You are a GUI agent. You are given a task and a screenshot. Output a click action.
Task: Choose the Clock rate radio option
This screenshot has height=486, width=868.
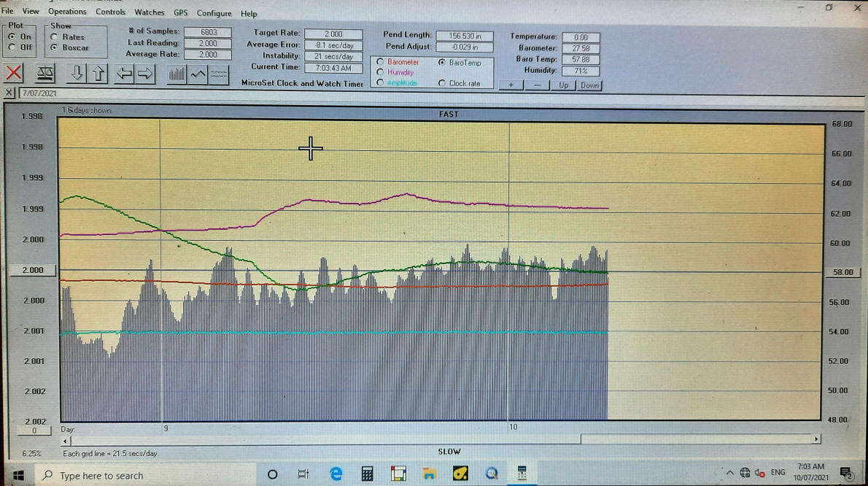coord(442,83)
